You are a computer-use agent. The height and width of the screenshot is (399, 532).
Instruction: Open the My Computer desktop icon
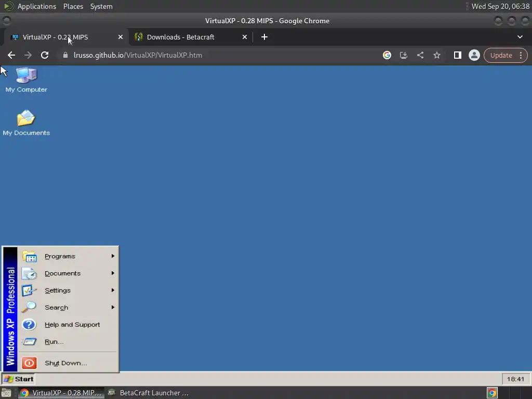26,80
